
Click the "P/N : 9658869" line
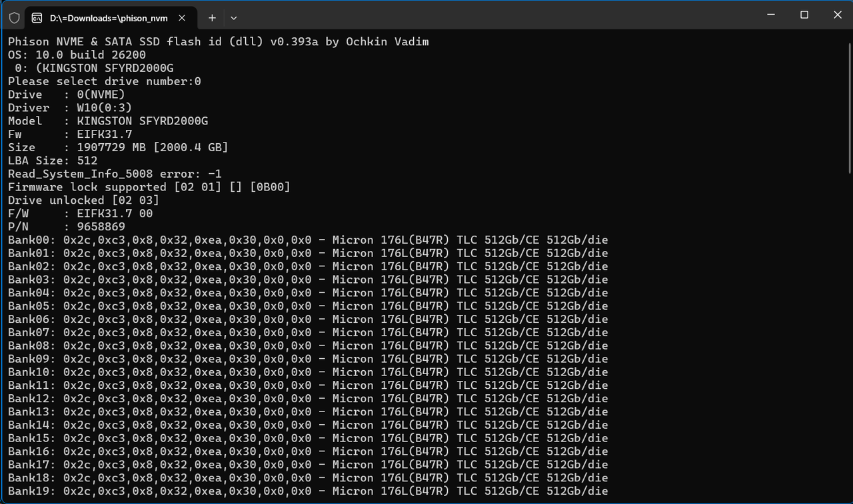66,226
